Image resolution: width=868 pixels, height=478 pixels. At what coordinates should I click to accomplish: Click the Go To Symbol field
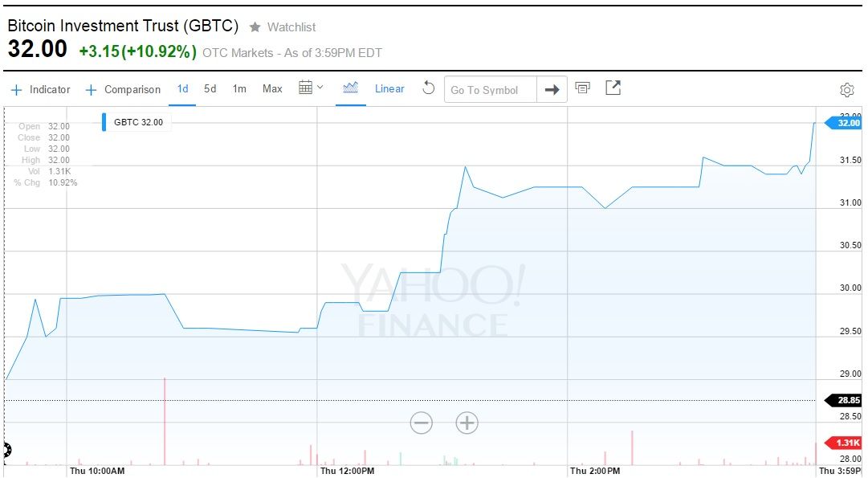point(490,90)
